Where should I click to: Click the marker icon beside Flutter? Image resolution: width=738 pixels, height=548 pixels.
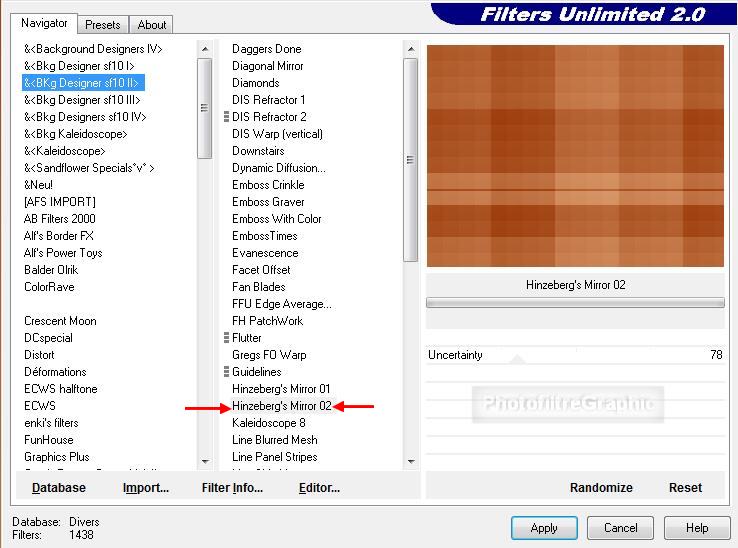point(227,338)
